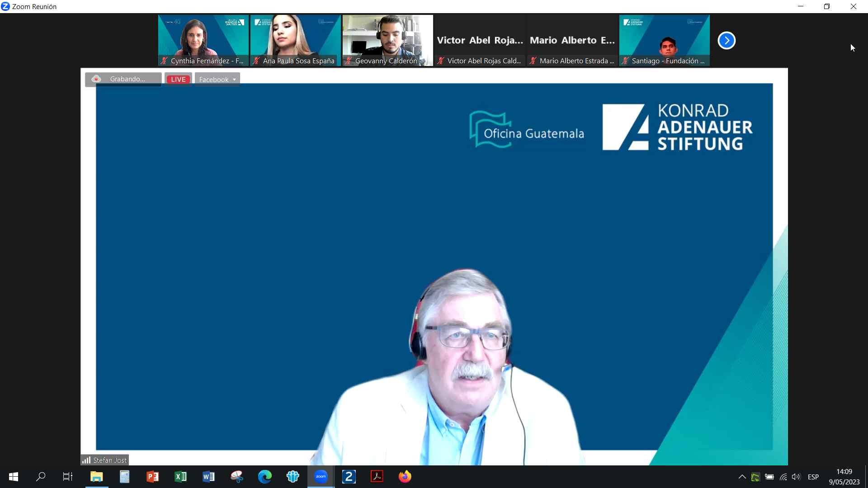Open Adobe Acrobat from the taskbar
This screenshot has width=868, height=488.
pos(377,477)
